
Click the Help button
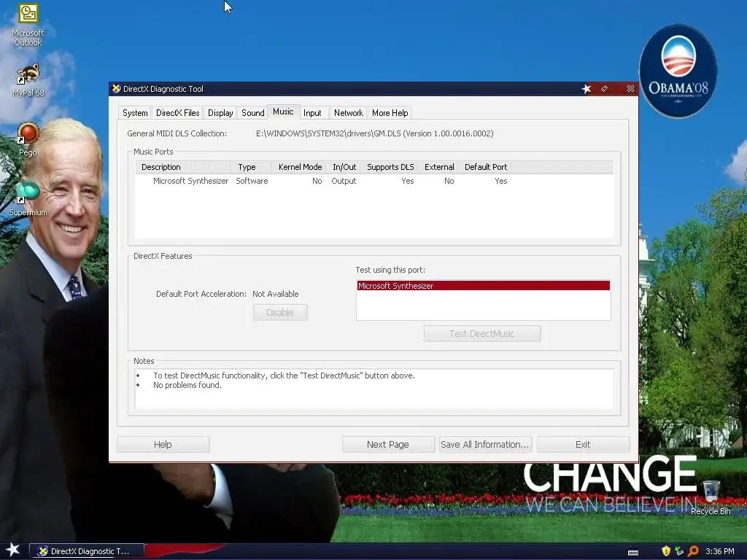pyautogui.click(x=163, y=444)
